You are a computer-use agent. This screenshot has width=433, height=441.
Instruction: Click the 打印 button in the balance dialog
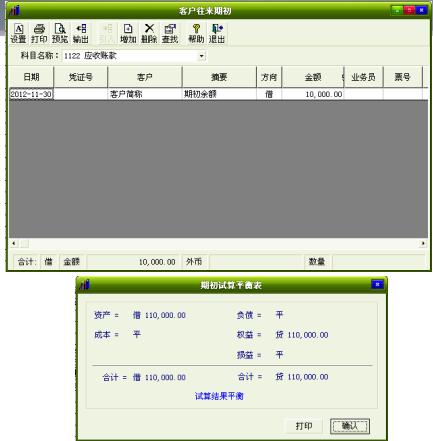coord(304,426)
